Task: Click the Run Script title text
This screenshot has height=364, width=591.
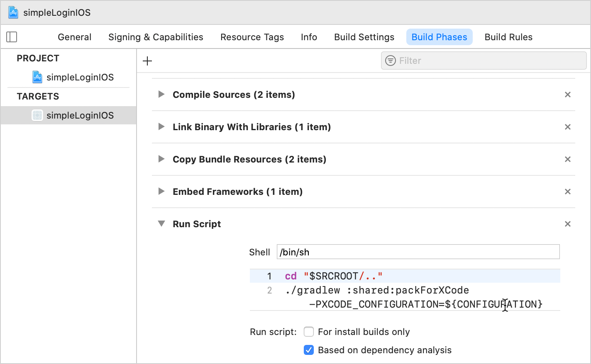Action: pos(197,224)
